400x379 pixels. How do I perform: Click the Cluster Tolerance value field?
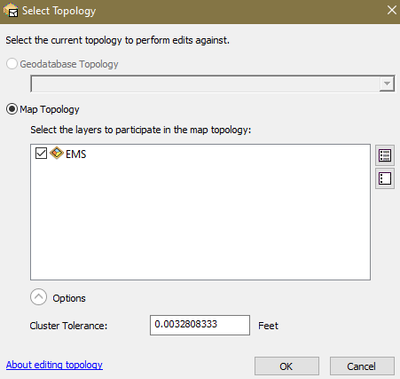click(x=200, y=325)
